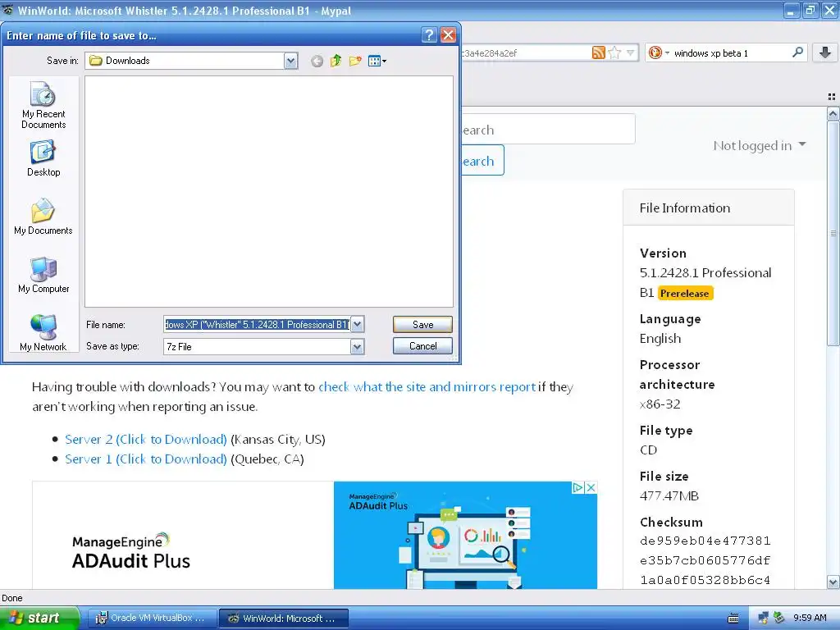Select Desktop shortcut in save dialog
This screenshot has height=630, width=840.
pyautogui.click(x=43, y=158)
